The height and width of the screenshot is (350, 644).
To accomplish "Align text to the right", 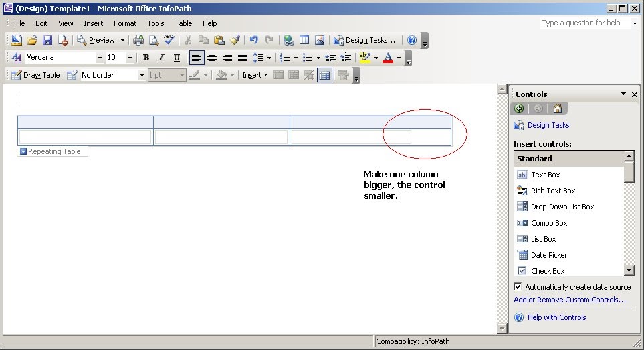I will pos(227,58).
